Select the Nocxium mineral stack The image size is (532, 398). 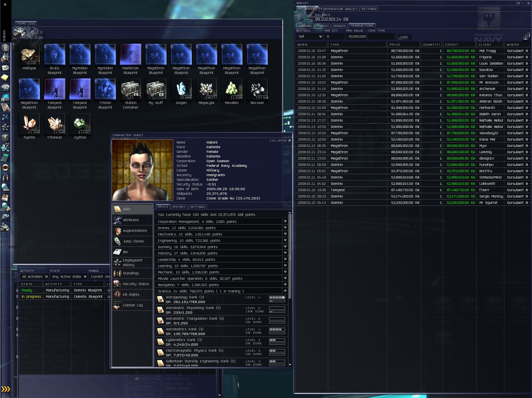pyautogui.click(x=257, y=92)
